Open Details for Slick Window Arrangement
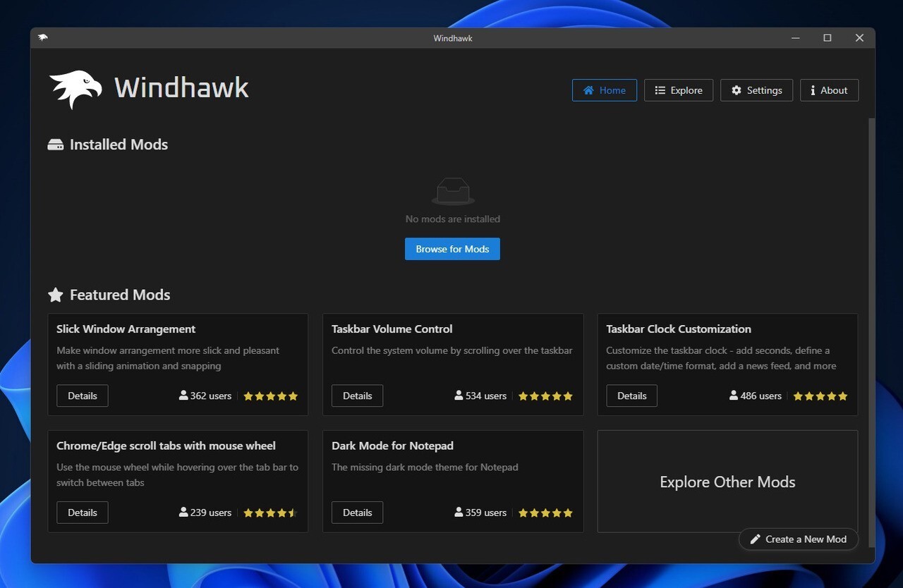Viewport: 903px width, 588px height. pos(83,396)
